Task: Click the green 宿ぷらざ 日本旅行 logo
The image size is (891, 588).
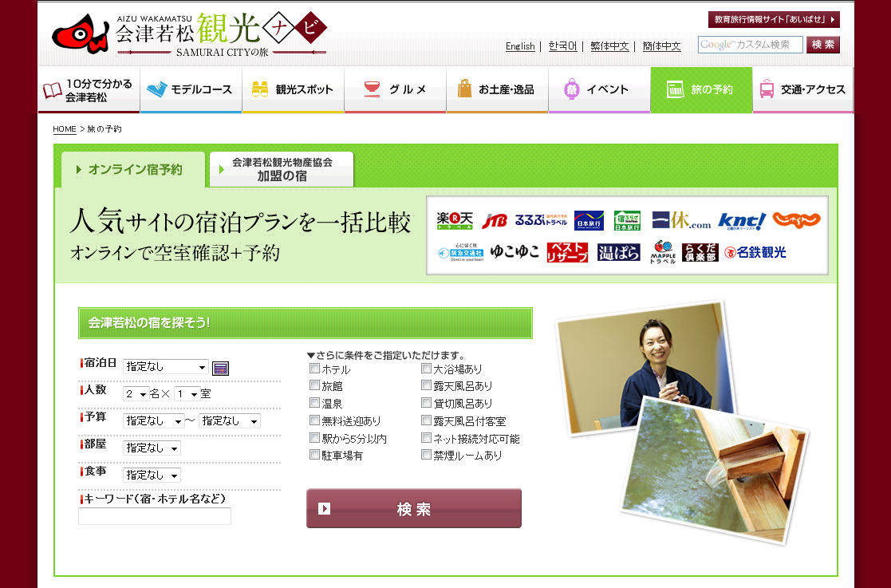Action: (627, 220)
